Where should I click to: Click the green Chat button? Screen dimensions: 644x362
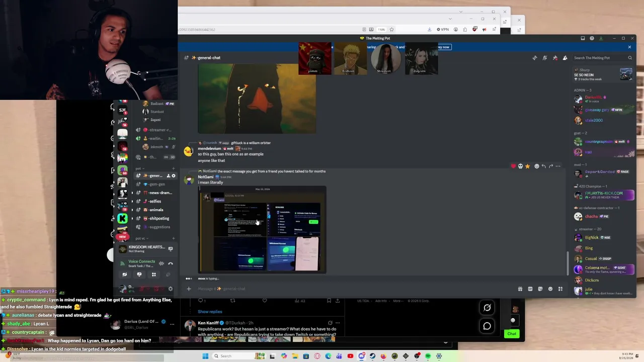[512, 334]
